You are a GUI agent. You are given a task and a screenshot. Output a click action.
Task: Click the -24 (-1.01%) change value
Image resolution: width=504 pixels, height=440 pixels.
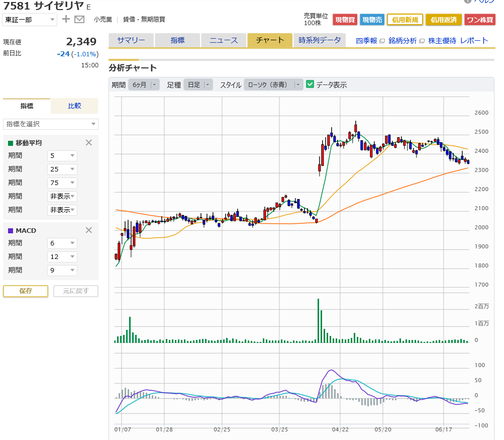click(78, 54)
